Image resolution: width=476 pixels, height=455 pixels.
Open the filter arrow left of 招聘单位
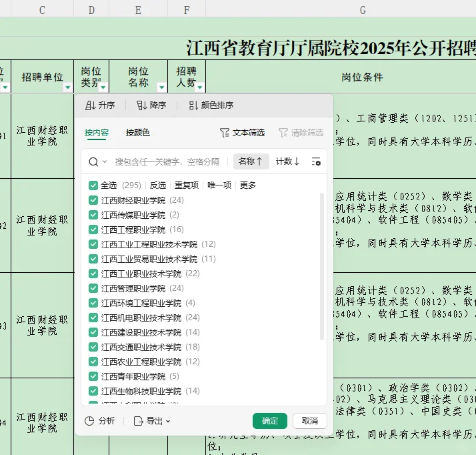tap(5, 87)
